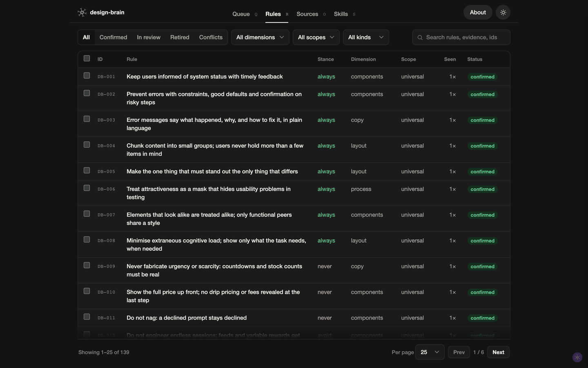Click the Seen column header
Screen dimensions: 588x368
click(450, 59)
